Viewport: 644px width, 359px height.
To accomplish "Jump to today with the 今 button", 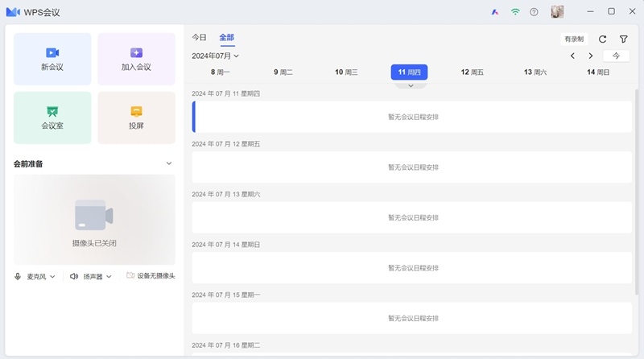I will pyautogui.click(x=617, y=56).
